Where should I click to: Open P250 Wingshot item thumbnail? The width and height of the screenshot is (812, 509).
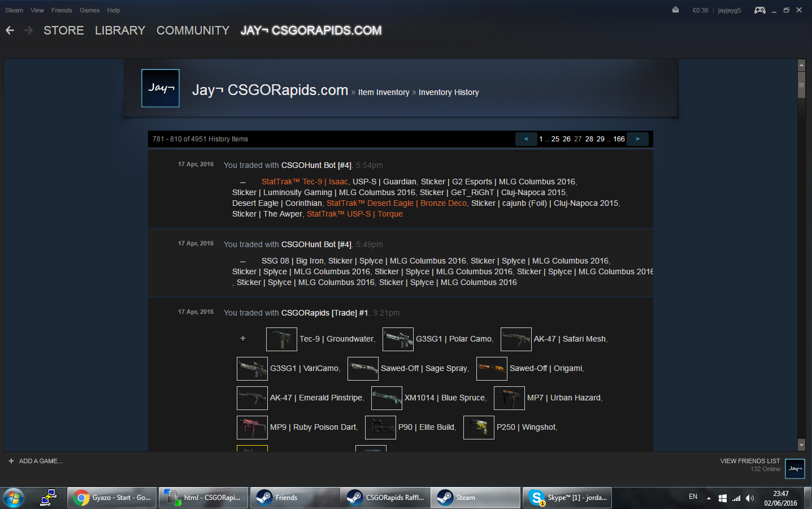coord(479,428)
